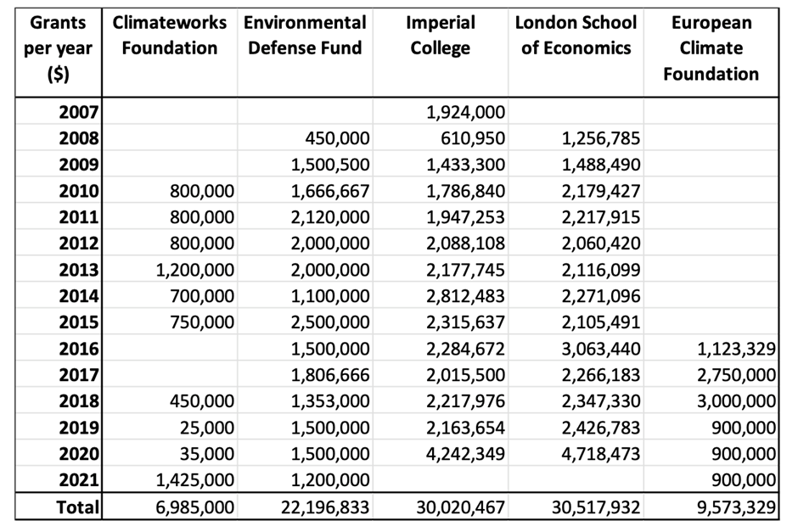The image size is (798, 532).
Task: Click the 2013 Climateworks value 1,200,000
Action: (x=195, y=270)
